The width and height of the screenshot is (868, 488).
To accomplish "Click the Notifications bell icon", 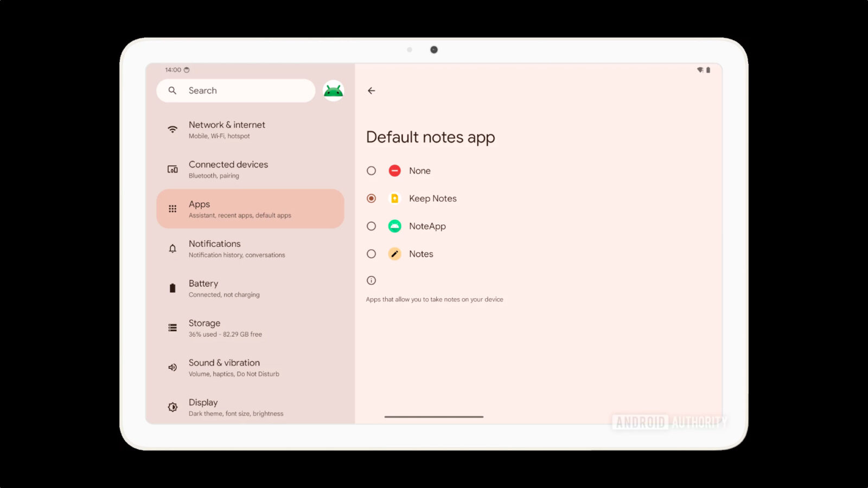I will 172,248.
